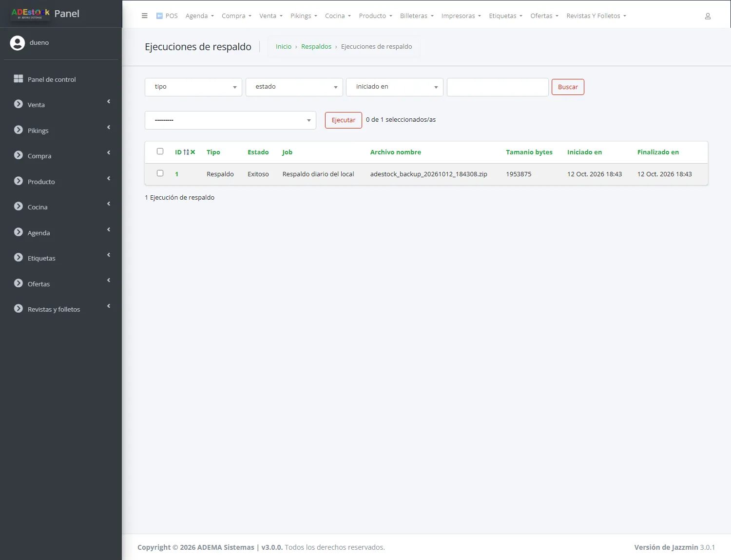The width and height of the screenshot is (731, 560).
Task: Open the Impresoras top menu
Action: click(x=461, y=16)
